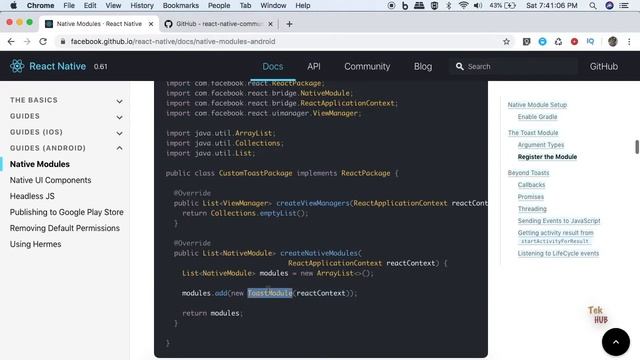Click the Bluetooth icon in menu bar
This screenshot has height=360, width=640.
click(x=449, y=5)
